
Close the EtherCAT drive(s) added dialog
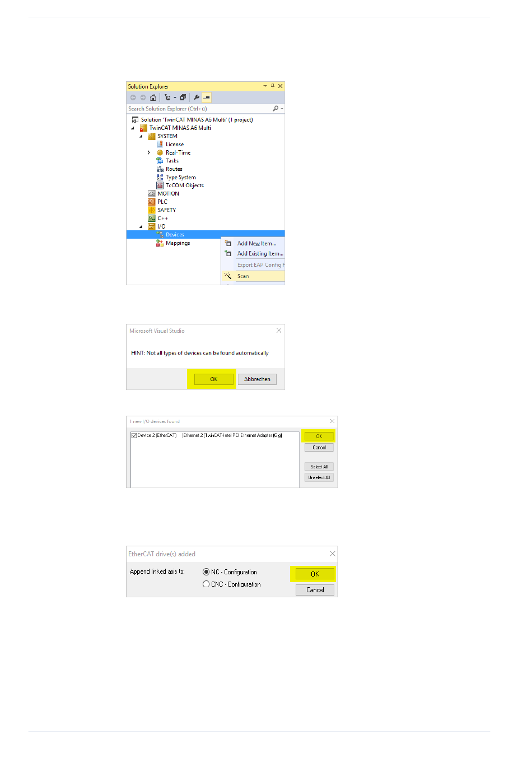[333, 554]
